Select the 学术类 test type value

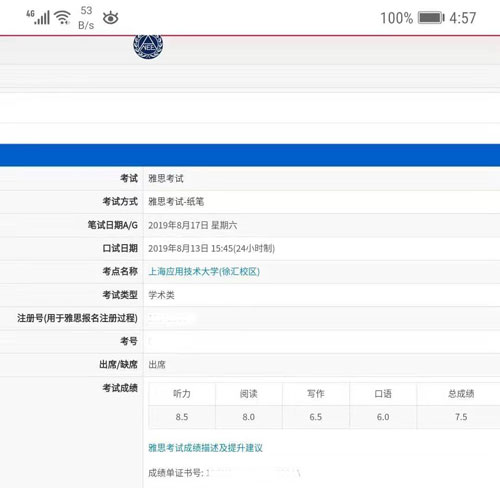click(161, 295)
